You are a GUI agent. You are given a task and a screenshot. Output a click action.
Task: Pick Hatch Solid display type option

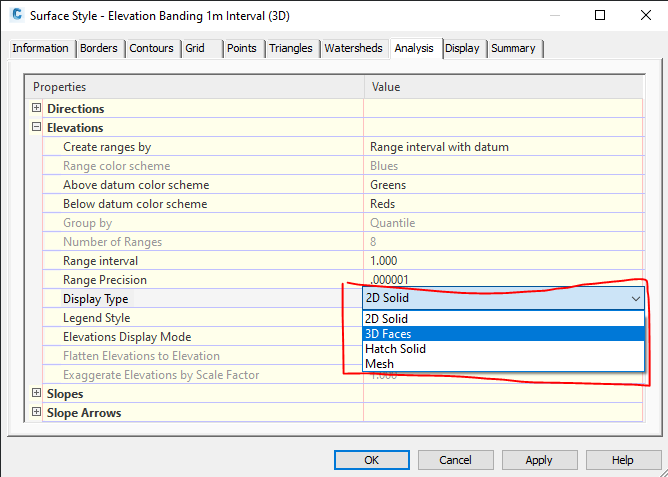tap(504, 349)
